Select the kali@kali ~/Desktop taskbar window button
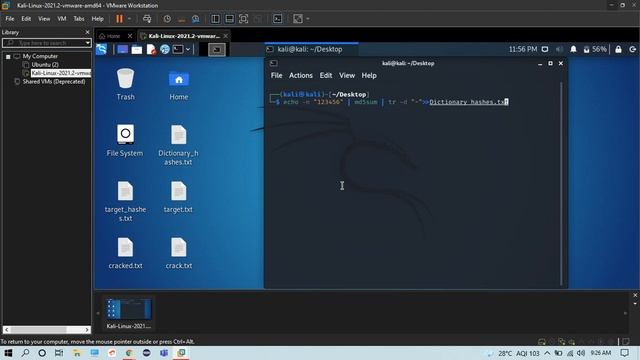The image size is (640, 360). [311, 49]
